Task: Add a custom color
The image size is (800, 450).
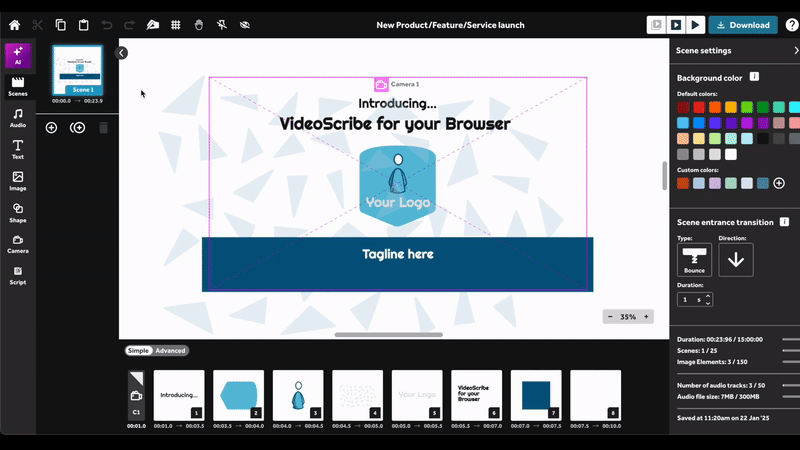Action: [x=779, y=183]
